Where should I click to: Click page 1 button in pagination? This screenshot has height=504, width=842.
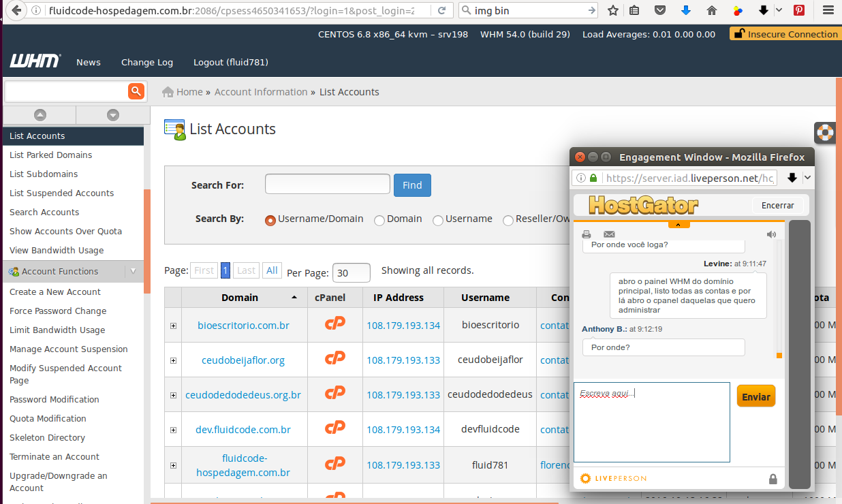click(x=225, y=270)
